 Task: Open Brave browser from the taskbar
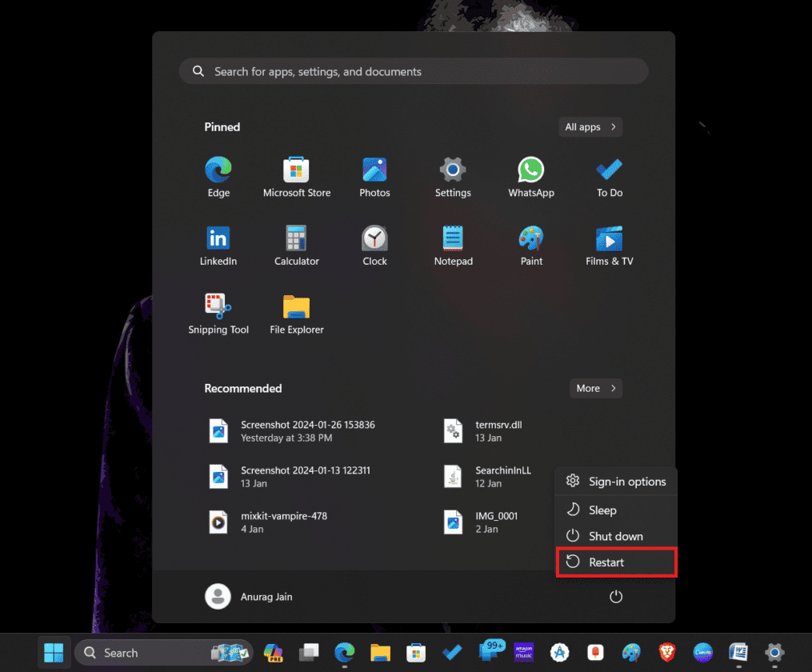[666, 653]
